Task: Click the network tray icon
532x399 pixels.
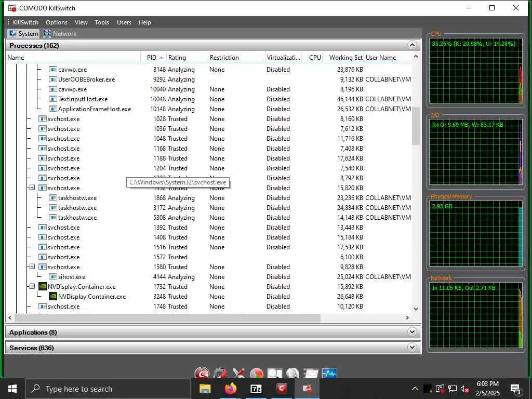Action: 453,389
